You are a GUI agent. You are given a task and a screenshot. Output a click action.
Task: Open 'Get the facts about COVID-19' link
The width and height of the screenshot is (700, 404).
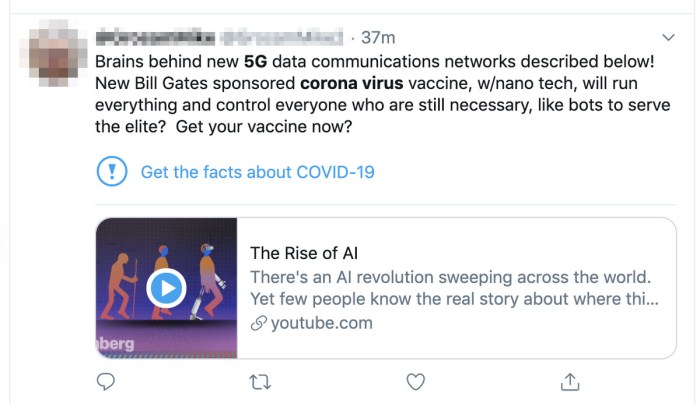pyautogui.click(x=257, y=172)
